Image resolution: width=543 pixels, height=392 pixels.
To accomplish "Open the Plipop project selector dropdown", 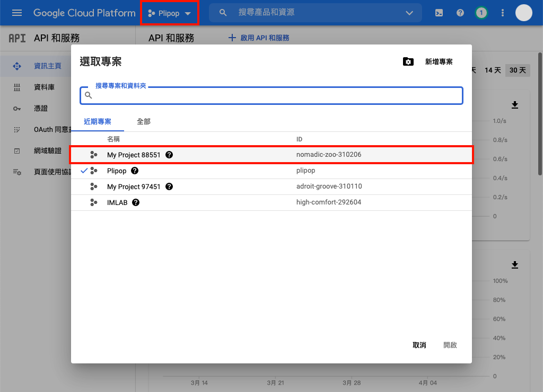I will pyautogui.click(x=169, y=13).
